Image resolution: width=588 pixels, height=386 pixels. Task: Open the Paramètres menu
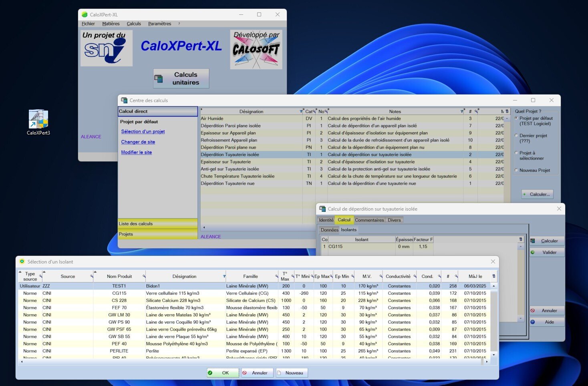[x=159, y=24]
